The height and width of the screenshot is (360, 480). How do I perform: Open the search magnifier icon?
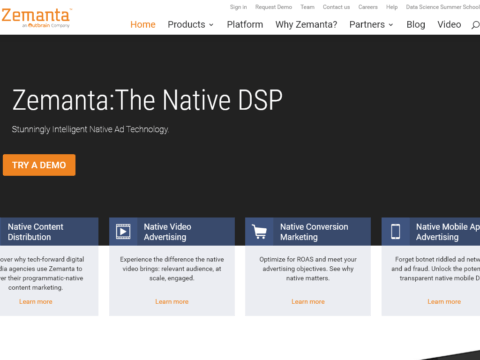pos(476,25)
